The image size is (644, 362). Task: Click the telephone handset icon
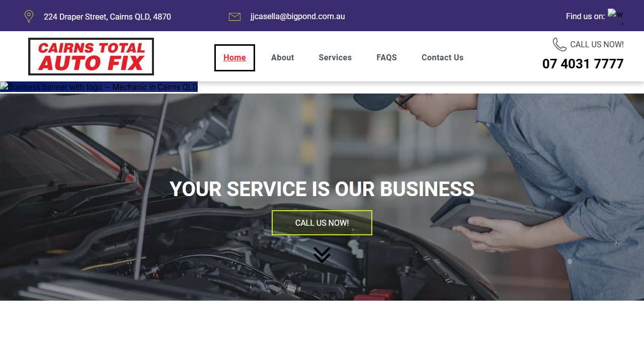559,45
